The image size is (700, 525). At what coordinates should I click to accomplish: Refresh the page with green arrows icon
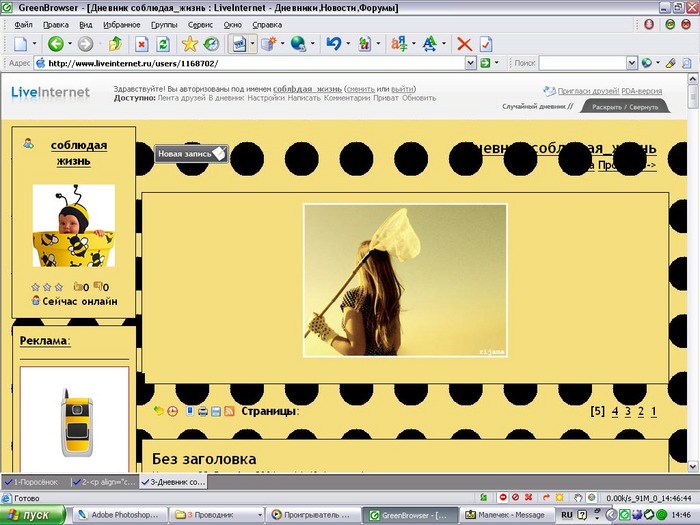[163, 44]
